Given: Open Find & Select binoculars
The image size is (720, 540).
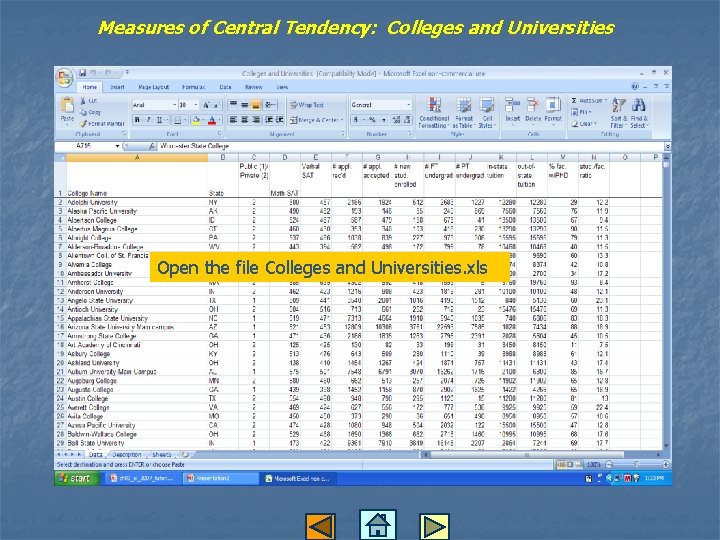Looking at the screenshot, I should (x=639, y=113).
